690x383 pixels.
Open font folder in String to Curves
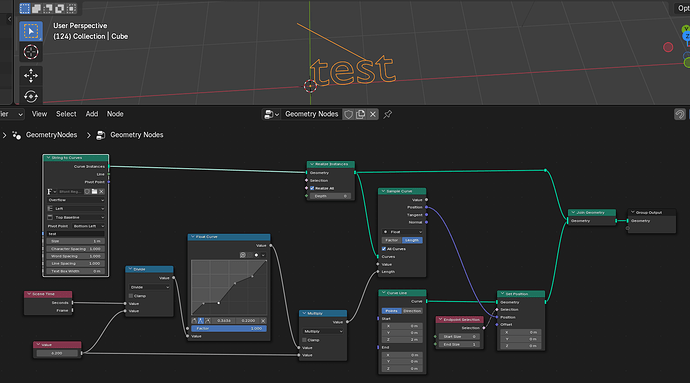(x=94, y=192)
